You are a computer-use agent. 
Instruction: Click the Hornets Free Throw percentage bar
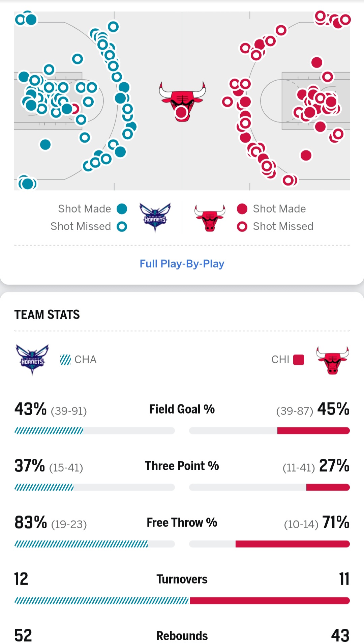click(94, 544)
